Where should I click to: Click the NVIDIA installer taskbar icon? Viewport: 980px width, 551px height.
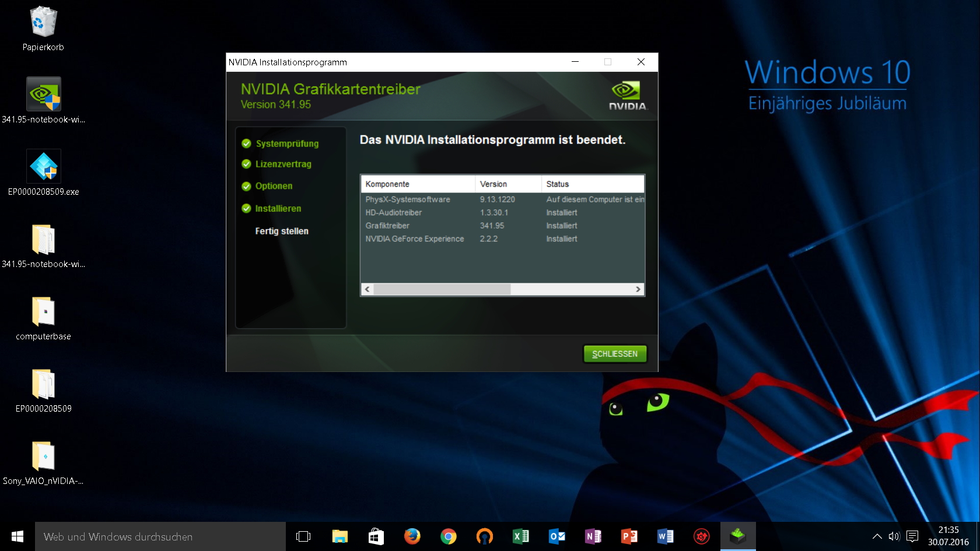coord(738,536)
